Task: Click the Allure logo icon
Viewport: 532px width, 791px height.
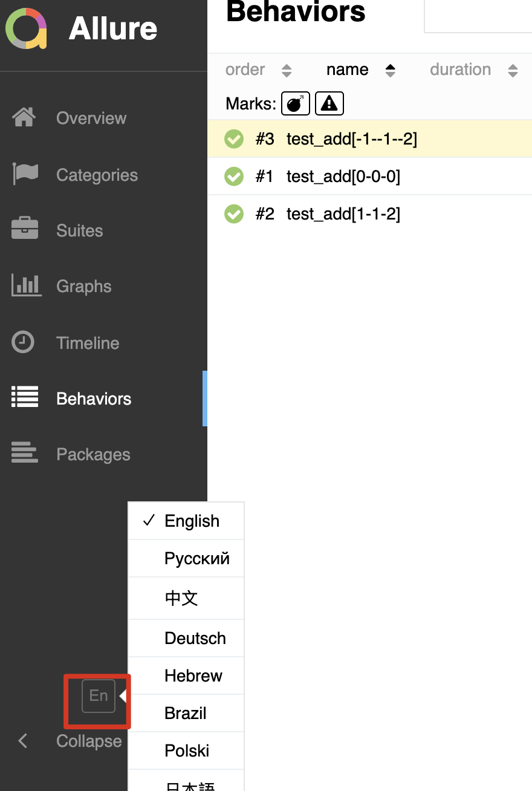Action: (x=26, y=28)
